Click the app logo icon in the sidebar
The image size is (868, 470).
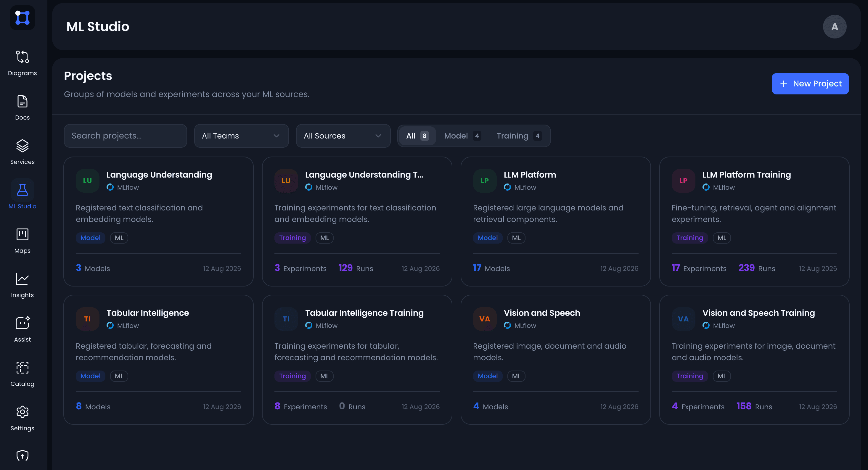pyautogui.click(x=22, y=18)
